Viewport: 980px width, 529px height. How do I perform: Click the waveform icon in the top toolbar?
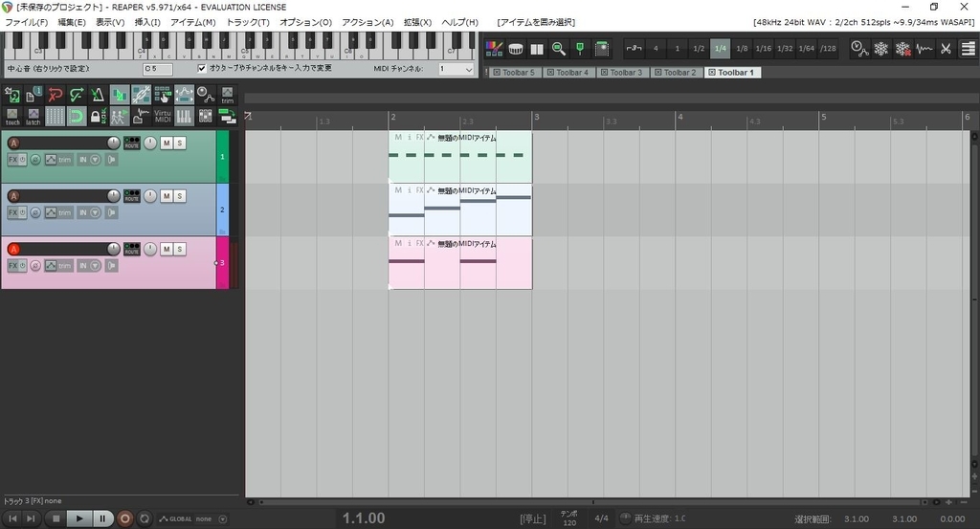click(x=924, y=48)
